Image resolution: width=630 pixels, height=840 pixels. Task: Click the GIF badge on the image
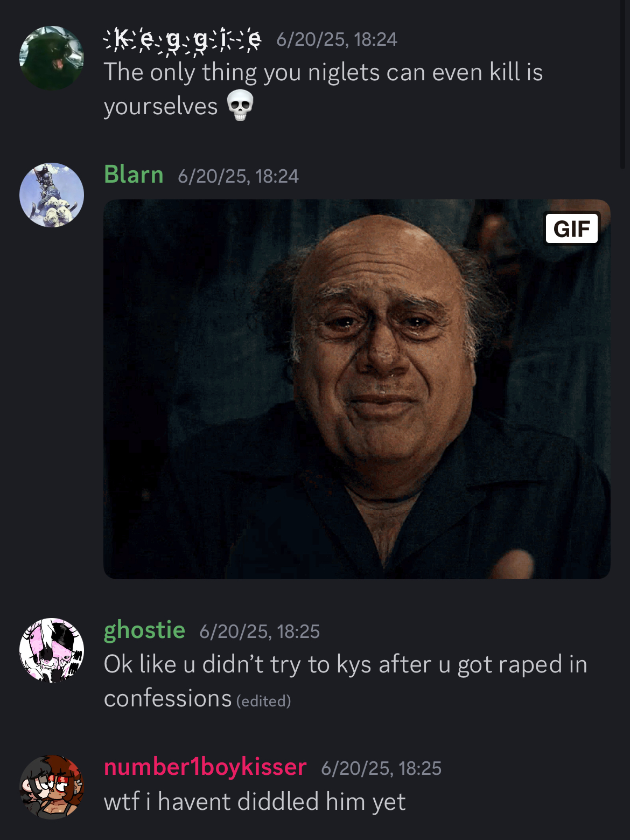pyautogui.click(x=572, y=228)
